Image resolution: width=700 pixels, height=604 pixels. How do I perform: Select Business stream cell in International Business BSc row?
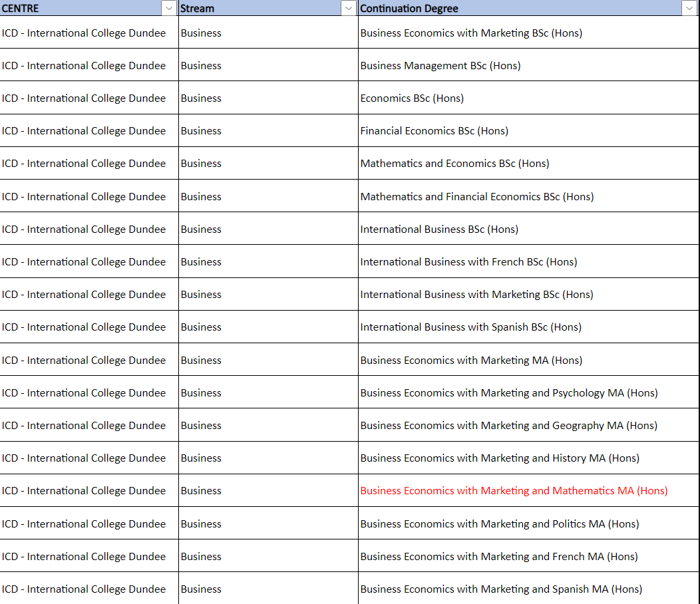point(268,228)
